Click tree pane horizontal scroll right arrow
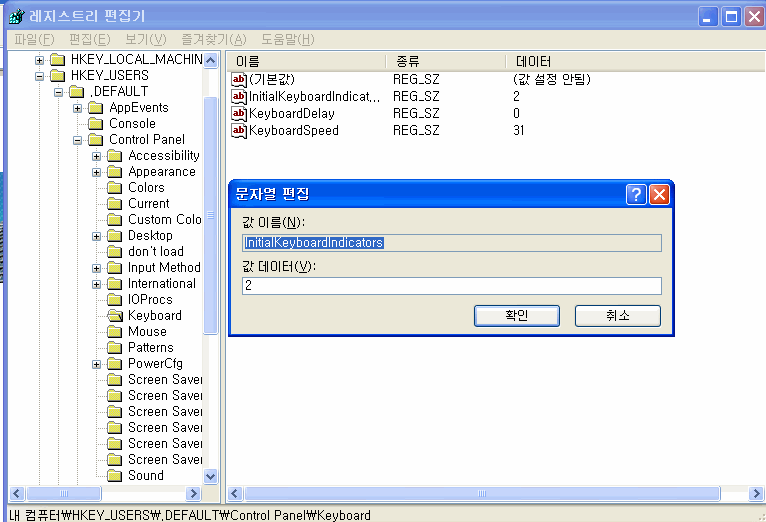This screenshot has height=522, width=766. tap(194, 494)
